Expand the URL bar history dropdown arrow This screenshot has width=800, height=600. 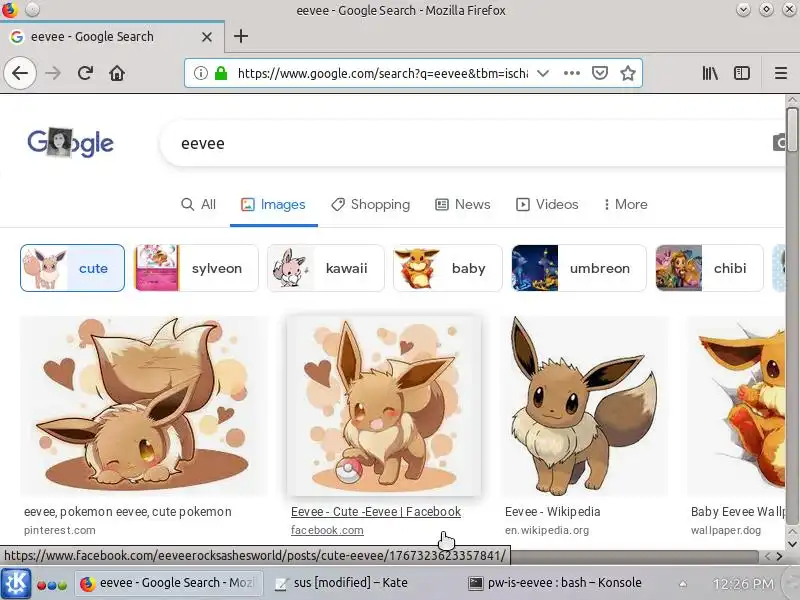tap(543, 73)
